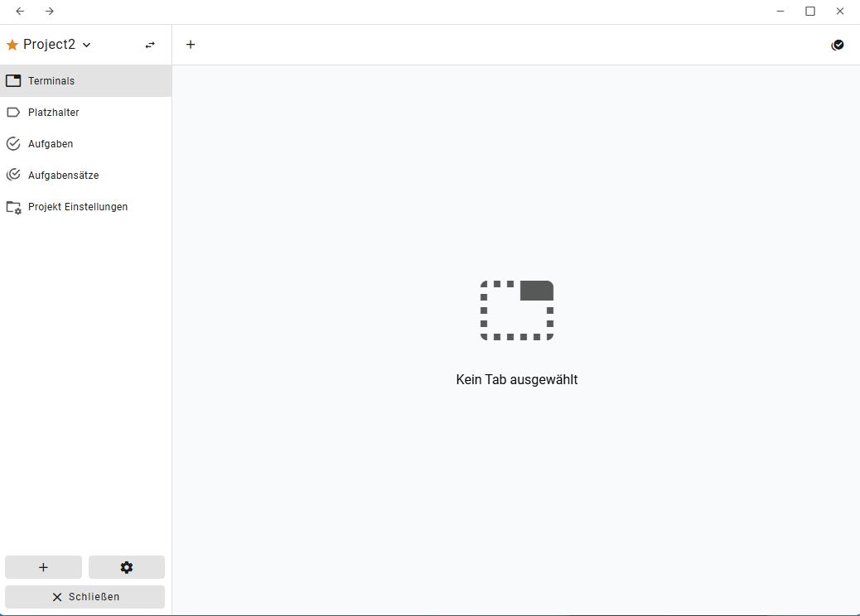Click the forward navigation arrow
The height and width of the screenshot is (616, 860).
click(50, 11)
